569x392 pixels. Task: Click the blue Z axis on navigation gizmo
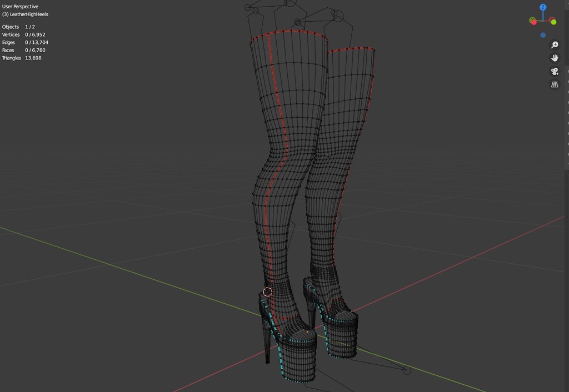(543, 7)
